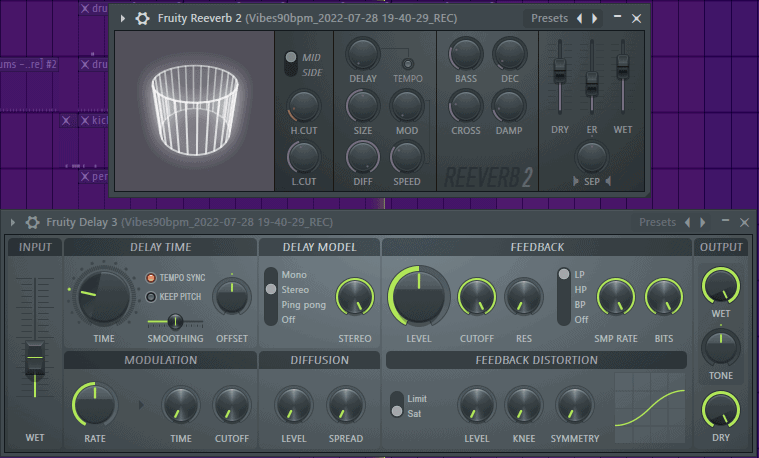Screen dimensions: 759x458
Task: Select Off in the delay model switch
Action: click(288, 320)
